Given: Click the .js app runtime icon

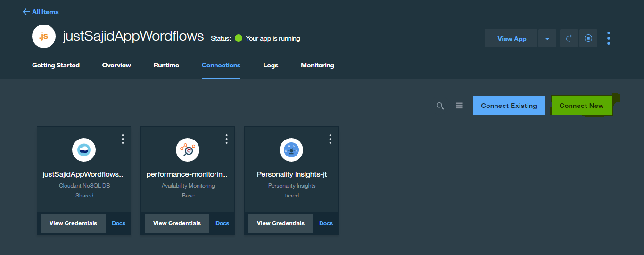Looking at the screenshot, I should [x=44, y=37].
